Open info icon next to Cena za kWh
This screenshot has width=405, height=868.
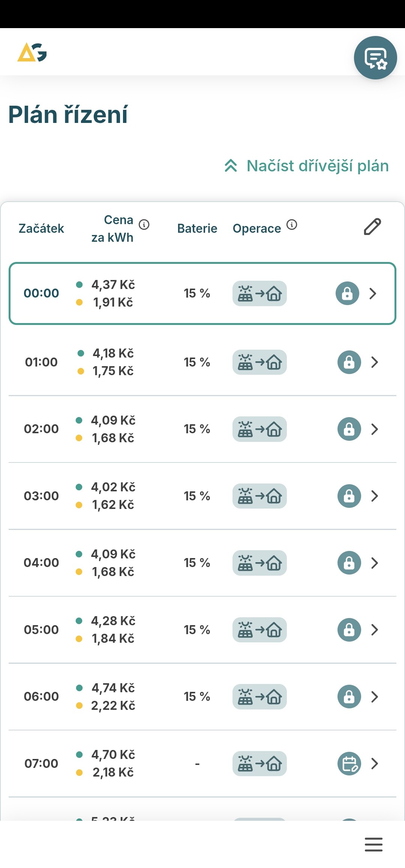(144, 224)
